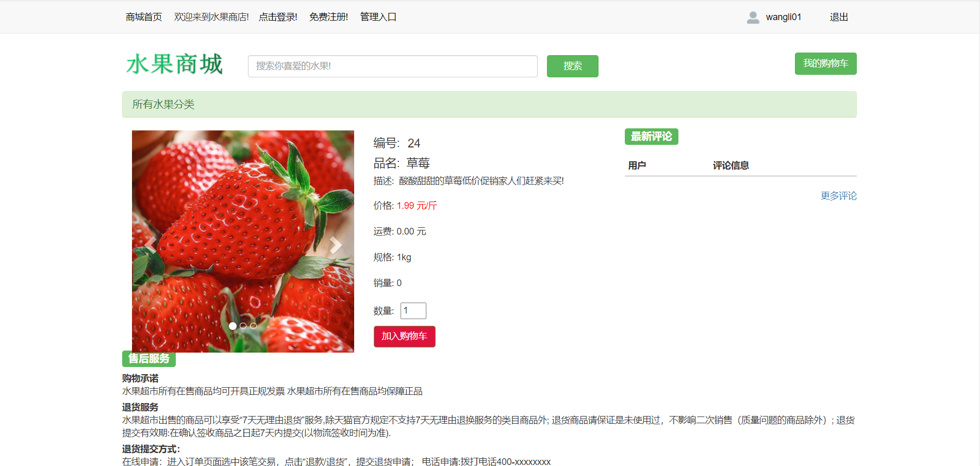Show the previous carousel image arrow
The height and width of the screenshot is (466, 980).
[150, 244]
